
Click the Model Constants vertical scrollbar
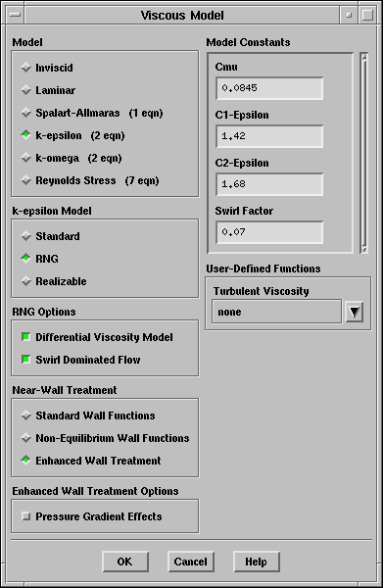click(363, 153)
